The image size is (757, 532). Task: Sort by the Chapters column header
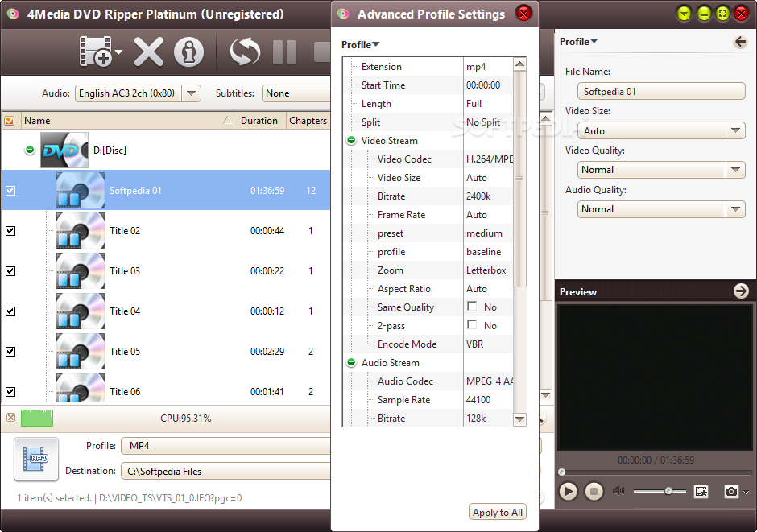tap(308, 121)
